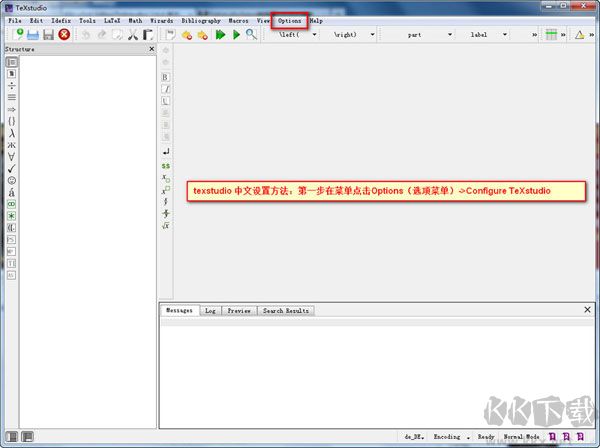Close the bottom messages panel
Viewport: 600px width, 448px height.
[x=587, y=310]
